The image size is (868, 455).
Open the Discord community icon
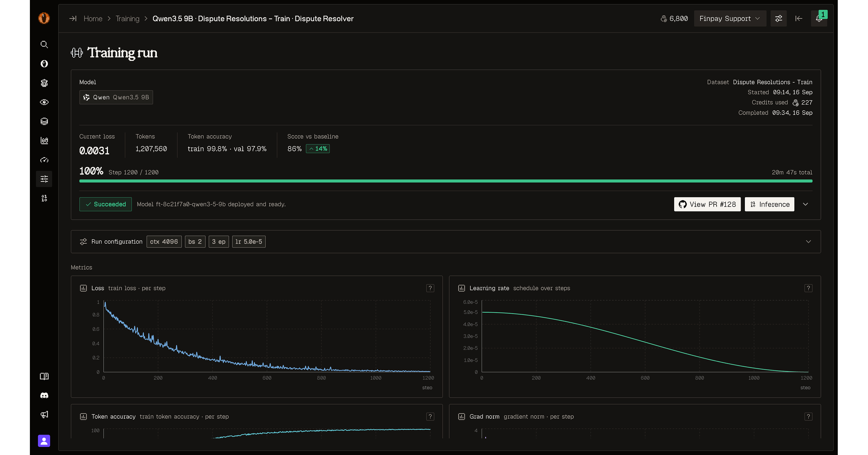tap(44, 395)
